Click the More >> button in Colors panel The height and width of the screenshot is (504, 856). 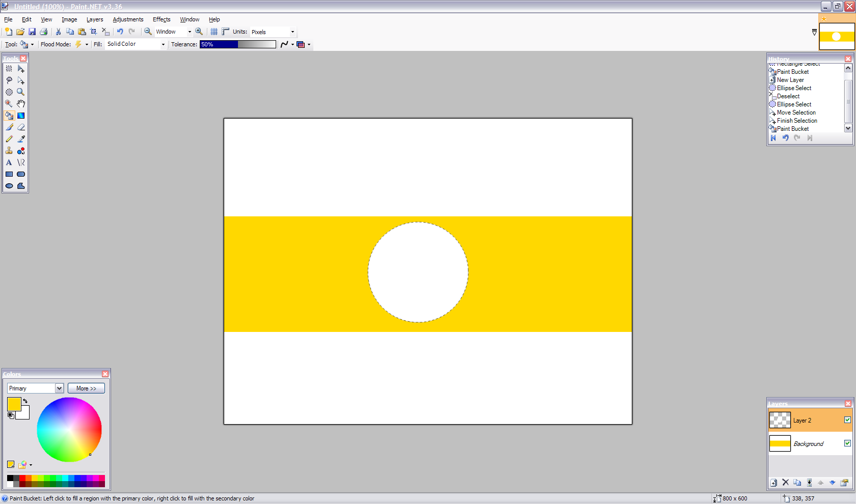[x=86, y=388]
